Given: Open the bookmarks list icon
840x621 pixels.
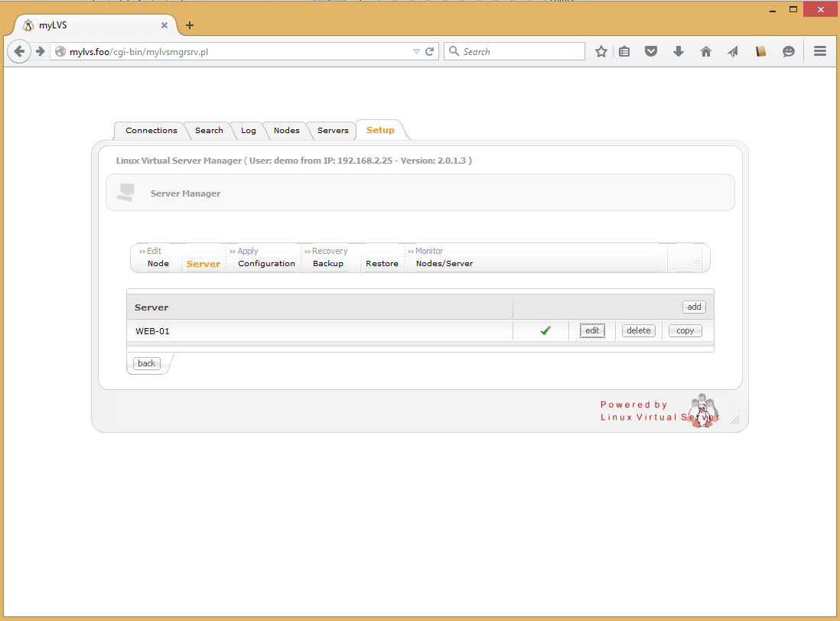Looking at the screenshot, I should pos(624,51).
